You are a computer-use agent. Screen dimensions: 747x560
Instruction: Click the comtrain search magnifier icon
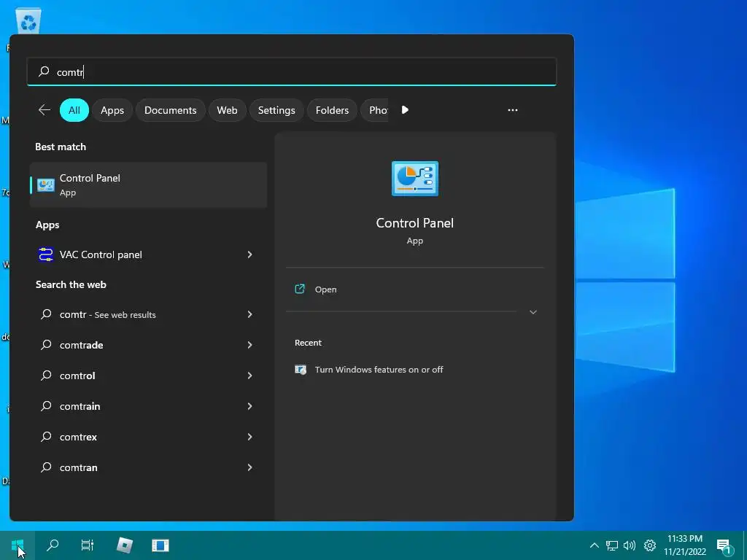(46, 406)
